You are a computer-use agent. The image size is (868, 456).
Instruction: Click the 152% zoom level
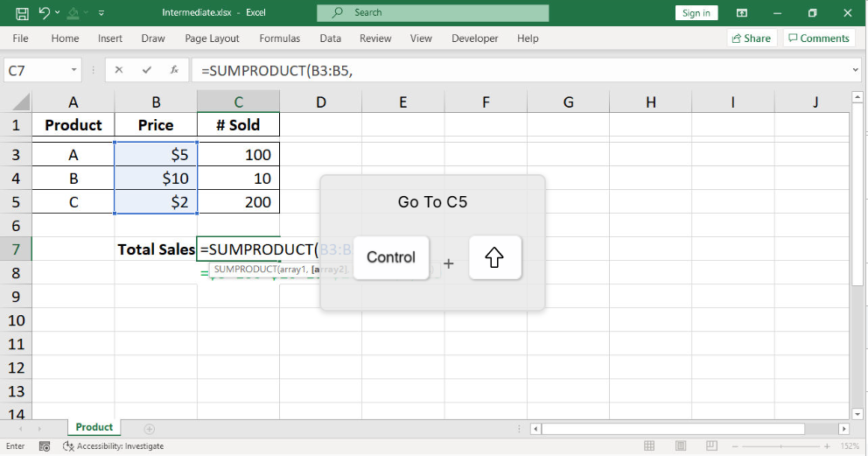point(850,446)
